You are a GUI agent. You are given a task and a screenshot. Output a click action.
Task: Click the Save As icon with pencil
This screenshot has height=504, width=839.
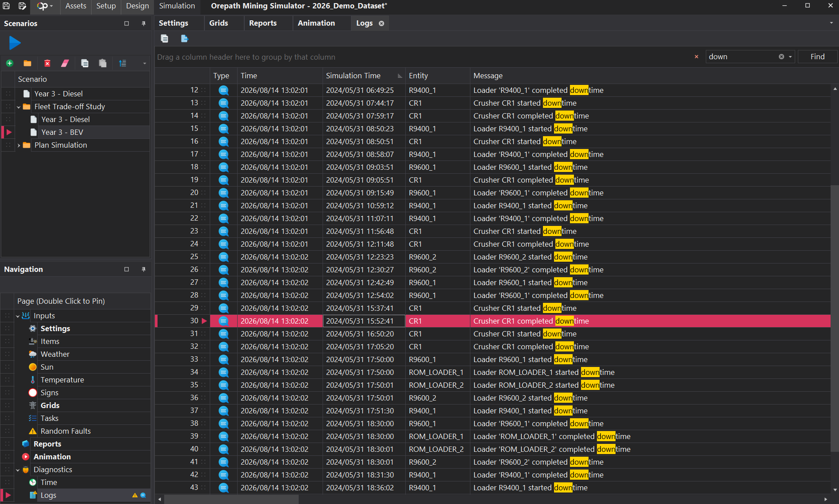tap(22, 6)
